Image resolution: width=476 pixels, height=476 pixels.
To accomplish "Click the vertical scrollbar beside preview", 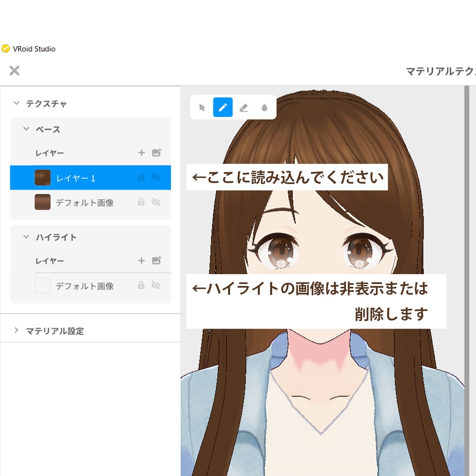I will pos(467,281).
